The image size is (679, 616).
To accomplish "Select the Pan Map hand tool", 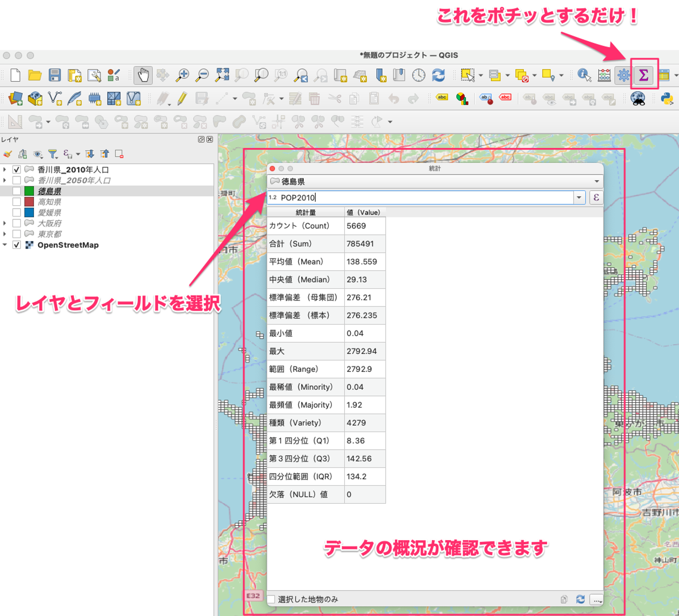I will click(143, 75).
